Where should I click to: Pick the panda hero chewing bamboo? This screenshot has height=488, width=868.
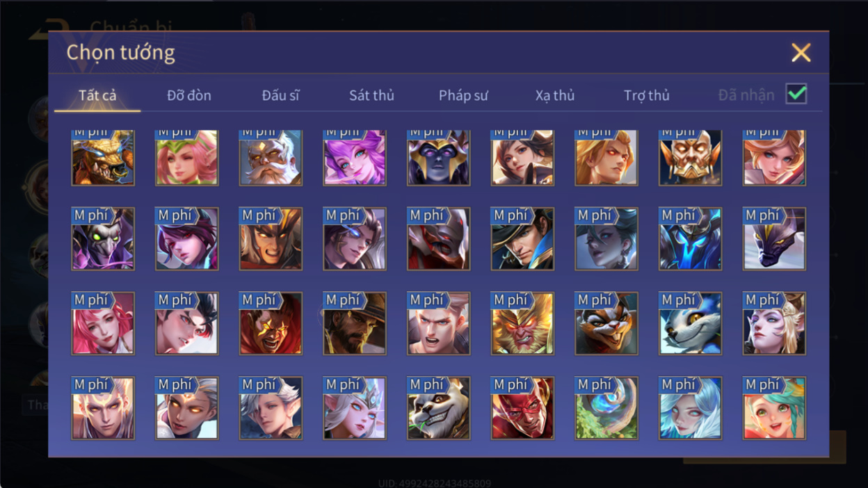click(x=438, y=408)
